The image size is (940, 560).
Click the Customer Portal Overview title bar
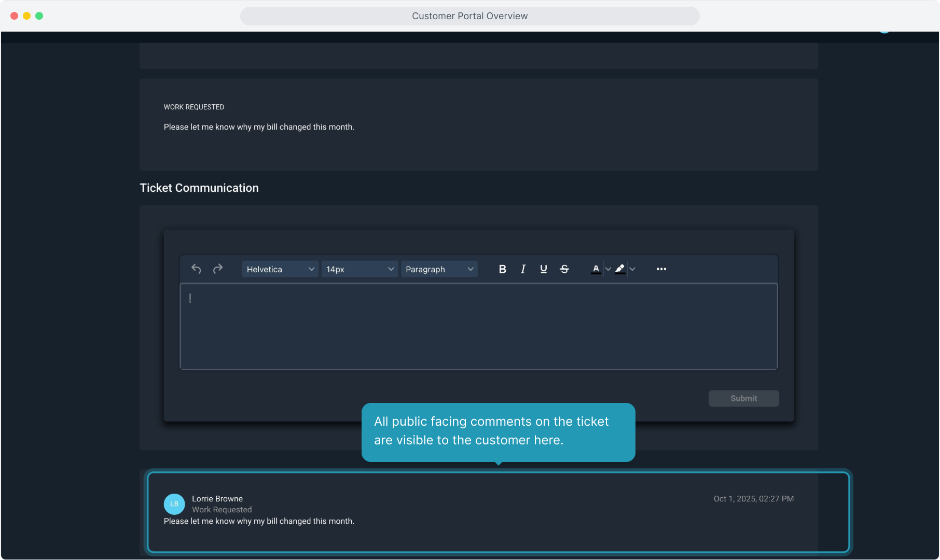click(x=469, y=16)
